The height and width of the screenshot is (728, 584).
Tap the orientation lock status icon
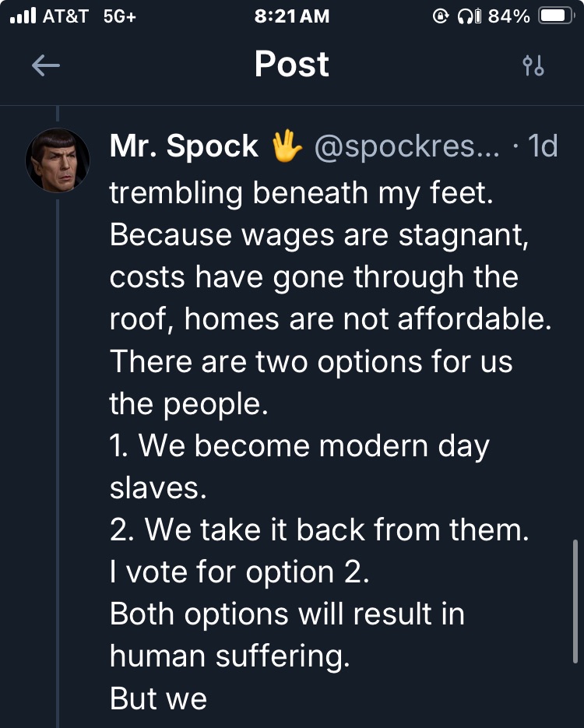point(440,16)
